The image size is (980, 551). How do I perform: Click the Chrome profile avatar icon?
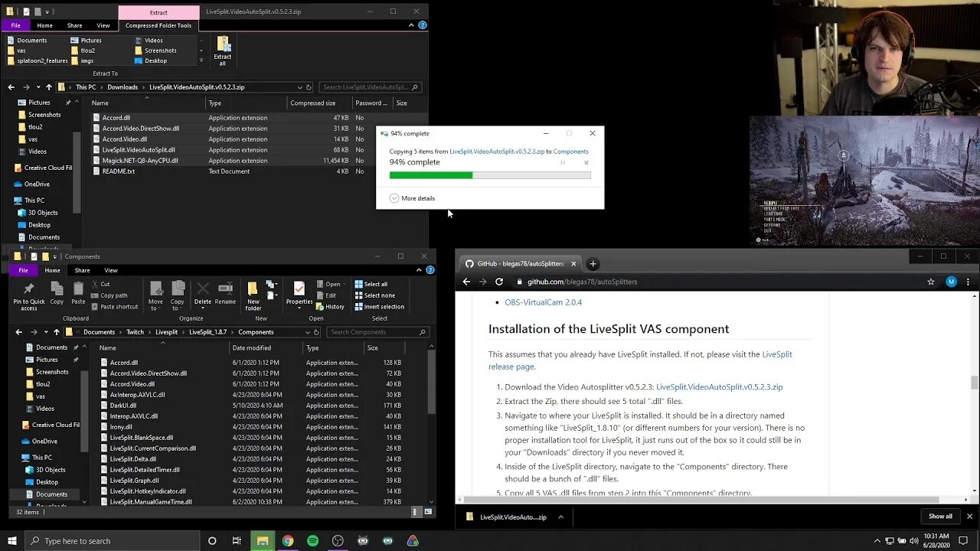click(x=951, y=282)
